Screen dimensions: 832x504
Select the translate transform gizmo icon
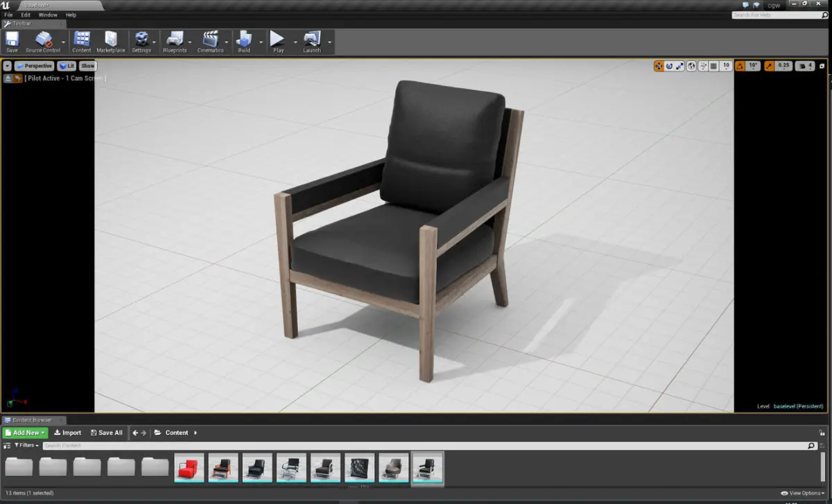point(659,66)
